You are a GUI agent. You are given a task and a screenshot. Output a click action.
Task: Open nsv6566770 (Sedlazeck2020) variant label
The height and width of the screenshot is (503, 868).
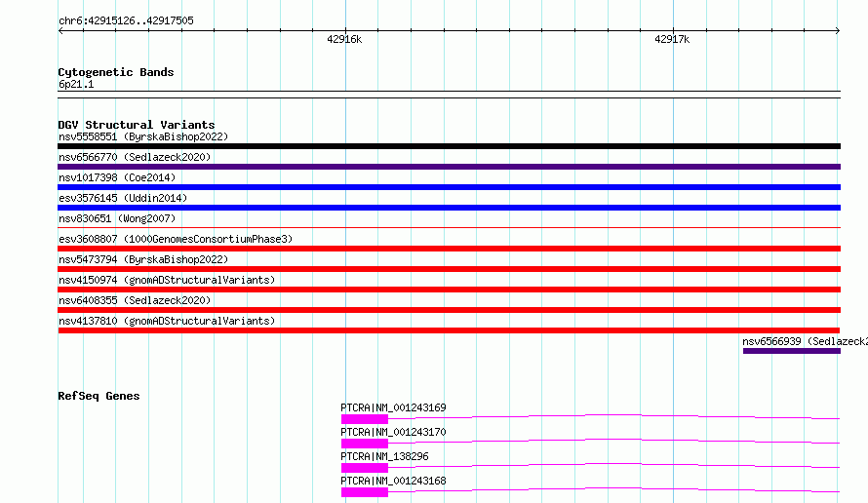tap(135, 157)
